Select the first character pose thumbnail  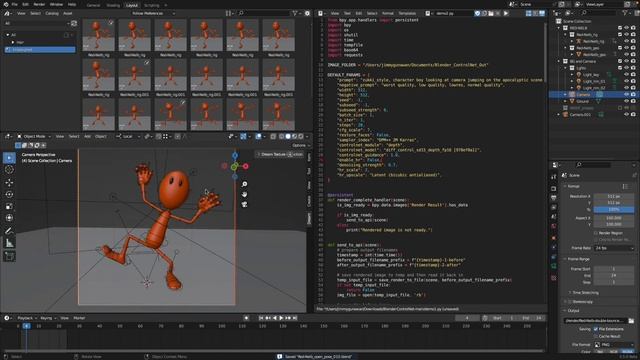coord(98,35)
